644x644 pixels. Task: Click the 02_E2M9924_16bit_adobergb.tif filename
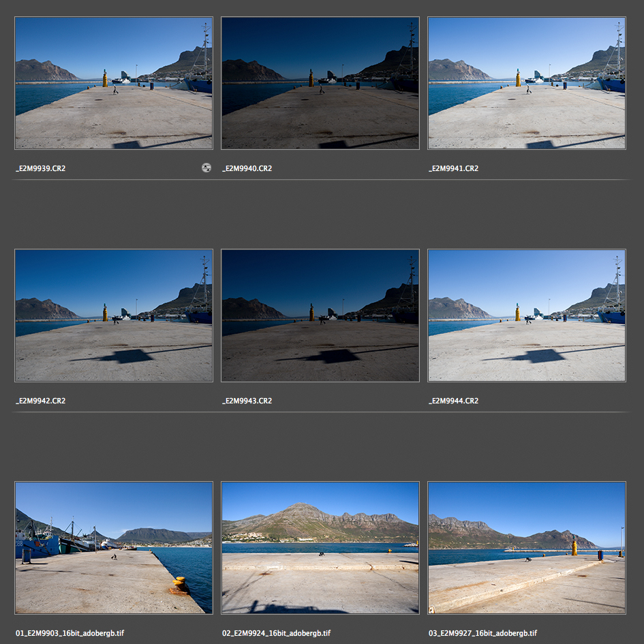click(276, 633)
